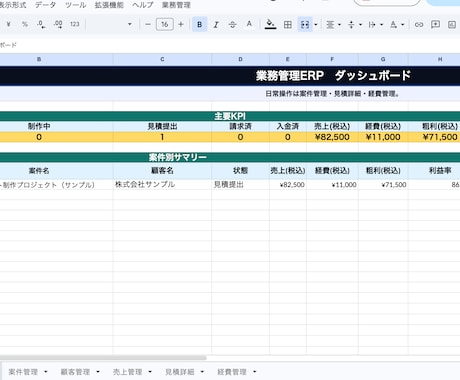Apply yen currency format
This screenshot has height=380, width=460.
coord(8,24)
